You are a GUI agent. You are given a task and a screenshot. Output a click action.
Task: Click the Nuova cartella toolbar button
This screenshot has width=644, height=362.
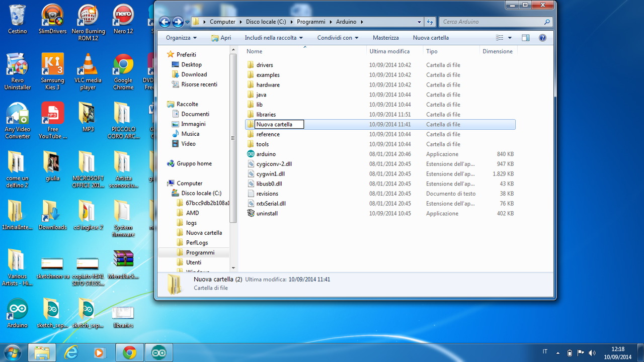click(431, 38)
